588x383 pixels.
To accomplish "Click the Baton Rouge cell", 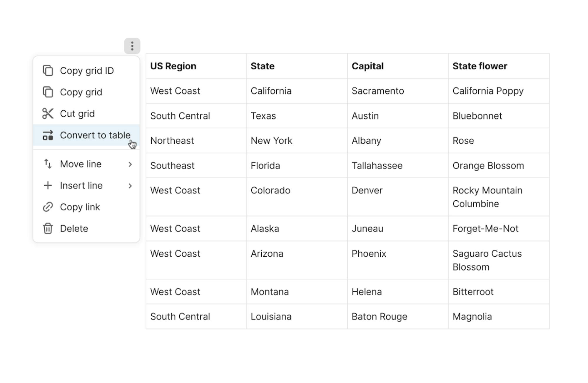I will [379, 317].
